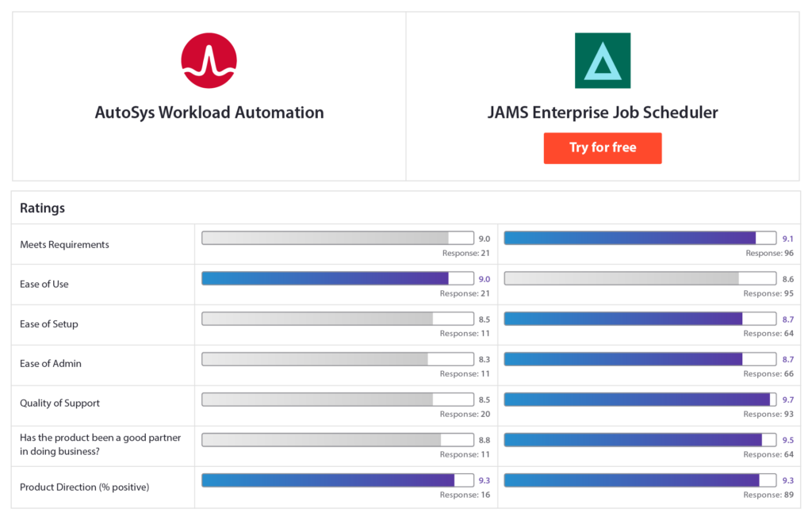Click AutoSys good partner rating bar
Screen dimensions: 812x520
(x=338, y=440)
